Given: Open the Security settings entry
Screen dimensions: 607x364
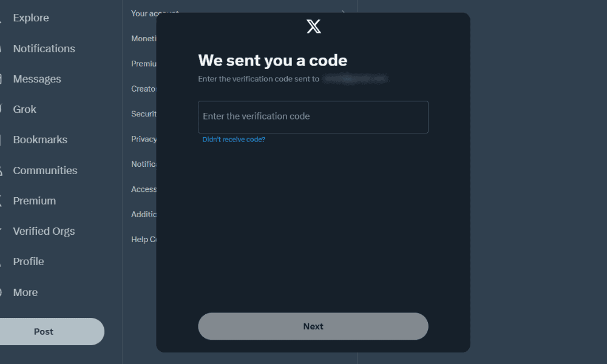Looking at the screenshot, I should (x=144, y=113).
